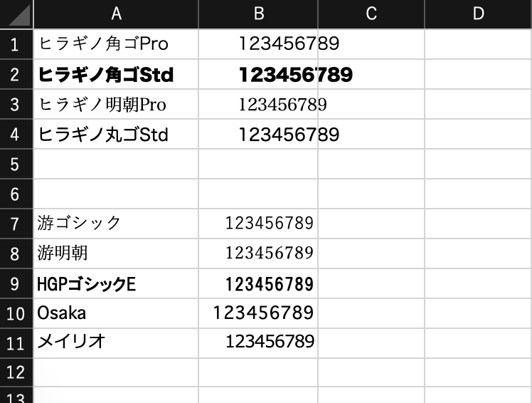Select column A header
The image size is (532, 403).
point(116,14)
